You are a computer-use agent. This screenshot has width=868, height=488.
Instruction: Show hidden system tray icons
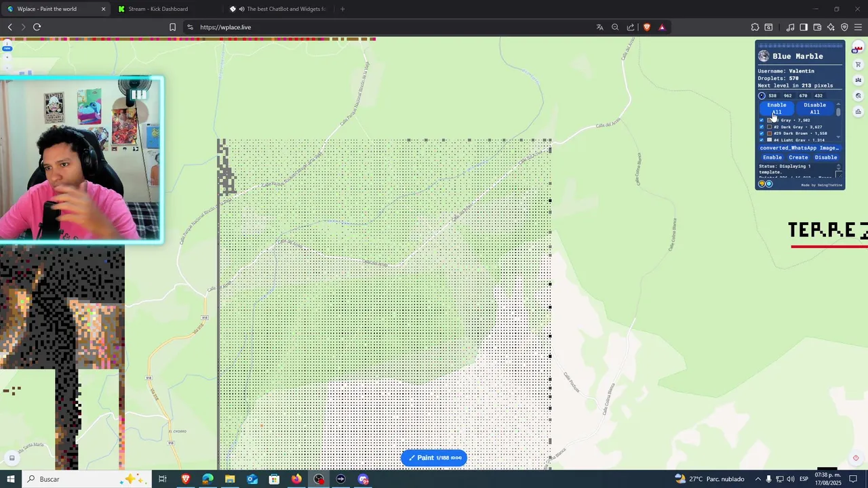pos(758,479)
